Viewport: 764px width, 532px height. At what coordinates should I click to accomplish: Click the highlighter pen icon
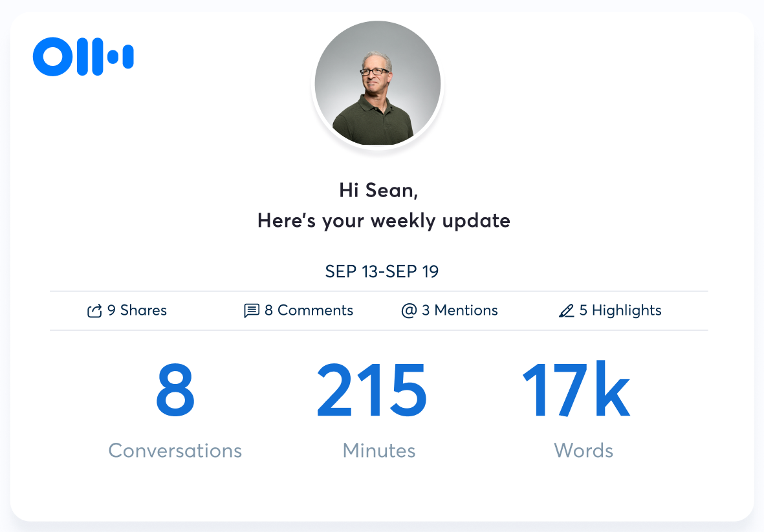click(566, 311)
